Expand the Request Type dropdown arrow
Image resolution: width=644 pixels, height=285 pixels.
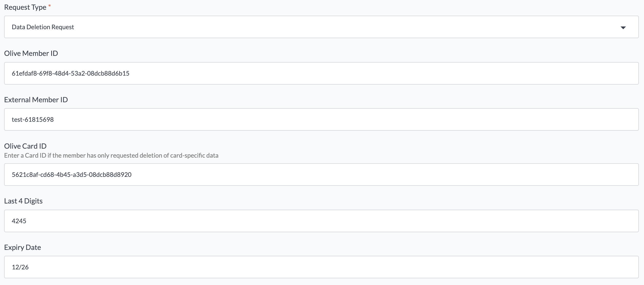(x=623, y=27)
